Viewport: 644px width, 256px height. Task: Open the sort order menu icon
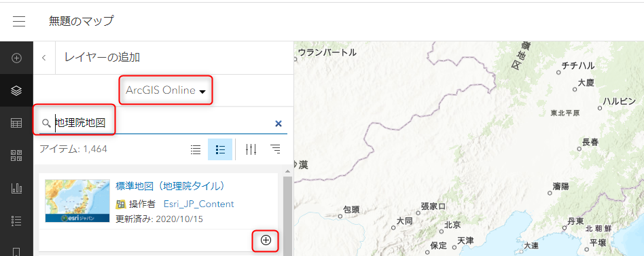pos(275,149)
